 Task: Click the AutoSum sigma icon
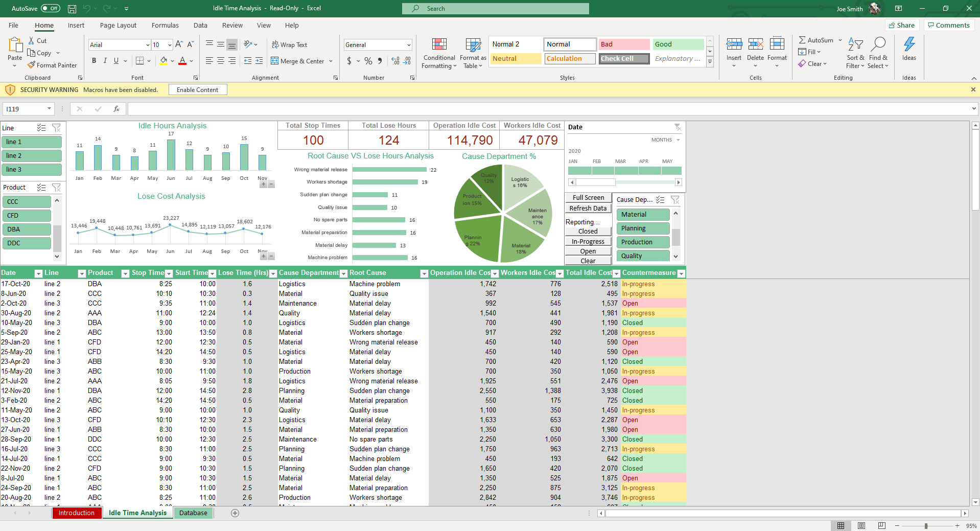802,40
